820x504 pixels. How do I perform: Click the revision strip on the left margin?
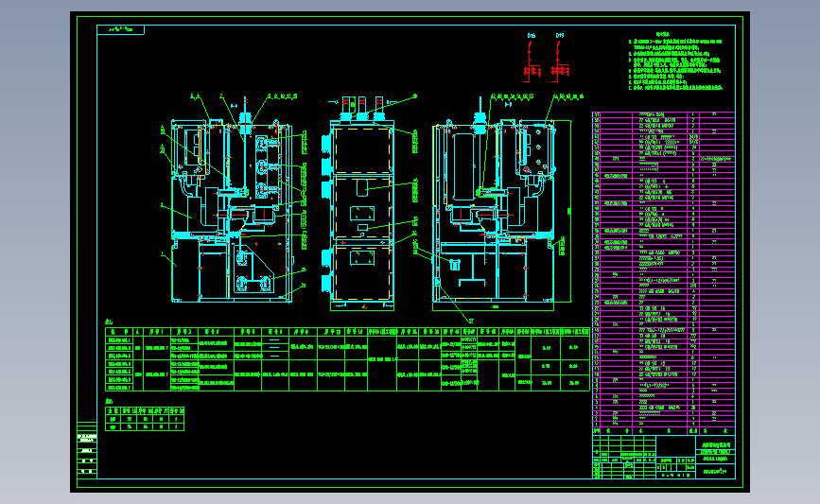pos(87,450)
